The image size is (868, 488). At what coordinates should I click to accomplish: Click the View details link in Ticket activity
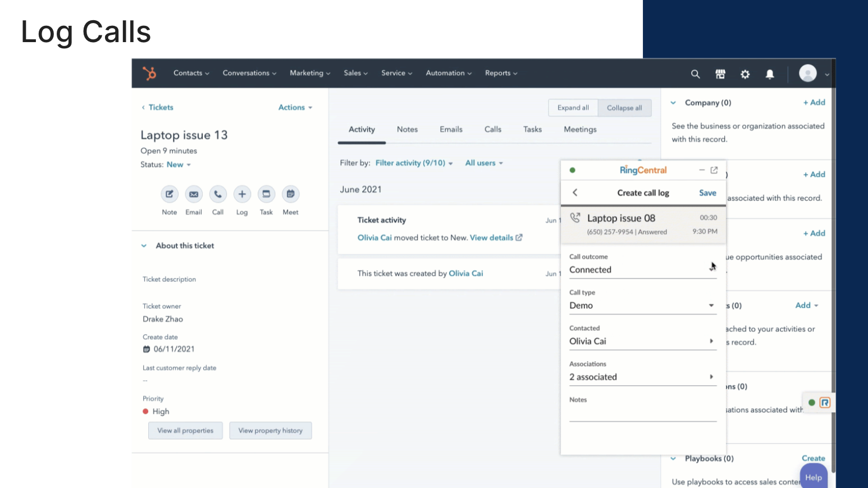(x=491, y=238)
